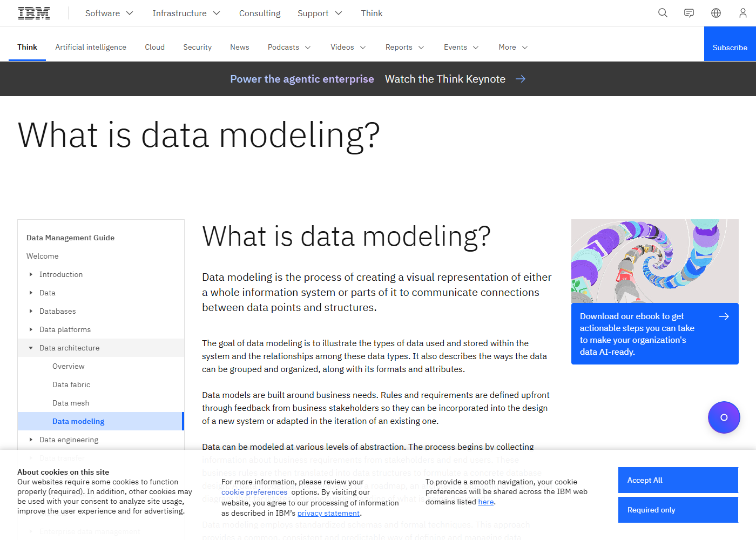Open the user profile icon
This screenshot has width=756, height=540.
tap(743, 13)
